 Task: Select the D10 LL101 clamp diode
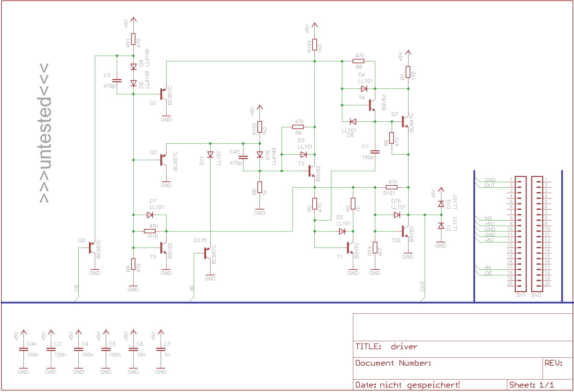(x=441, y=204)
